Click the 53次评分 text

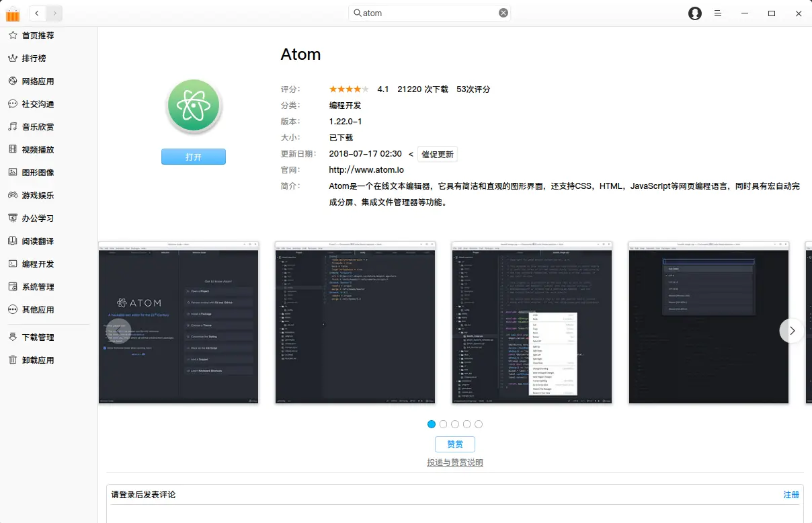pyautogui.click(x=473, y=89)
